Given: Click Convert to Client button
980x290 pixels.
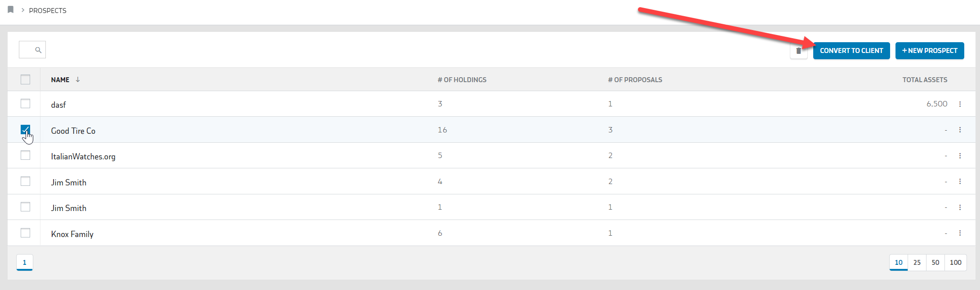Looking at the screenshot, I should [851, 51].
